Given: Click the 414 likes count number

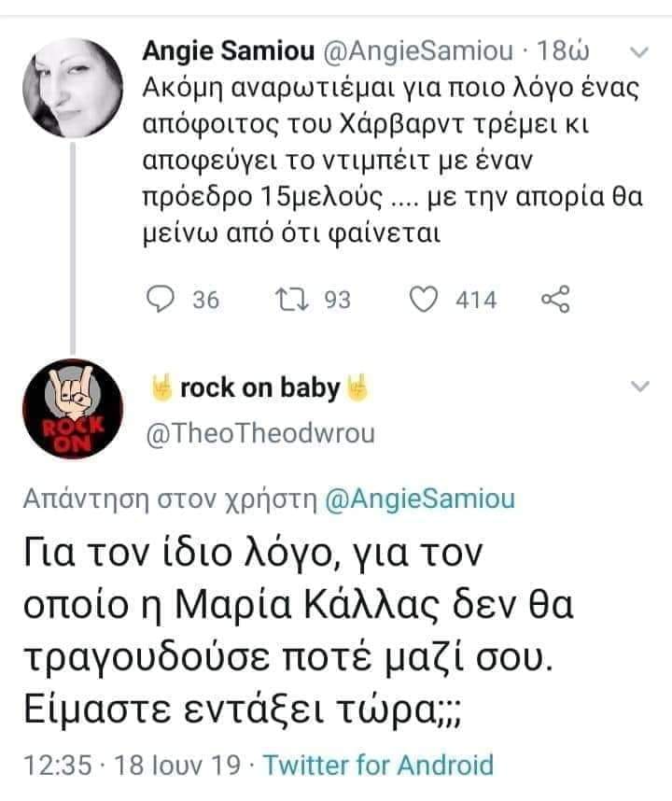Looking at the screenshot, I should click(x=477, y=300).
